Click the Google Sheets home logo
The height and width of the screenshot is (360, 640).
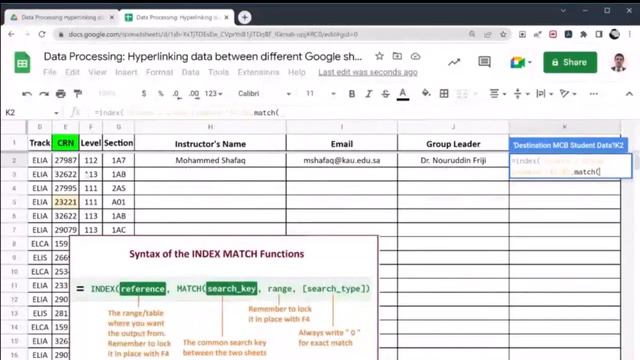tap(22, 63)
